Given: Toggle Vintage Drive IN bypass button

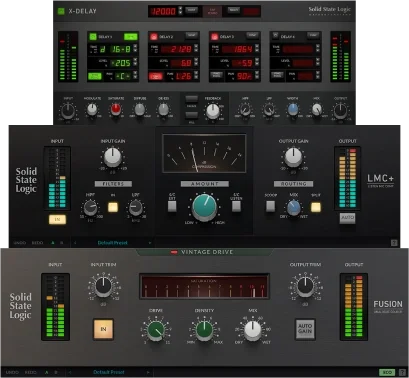Looking at the screenshot, I should point(103,329).
